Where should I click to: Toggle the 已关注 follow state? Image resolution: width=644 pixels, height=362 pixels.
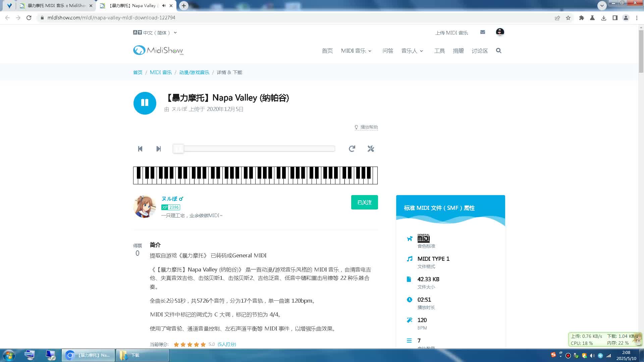[364, 202]
